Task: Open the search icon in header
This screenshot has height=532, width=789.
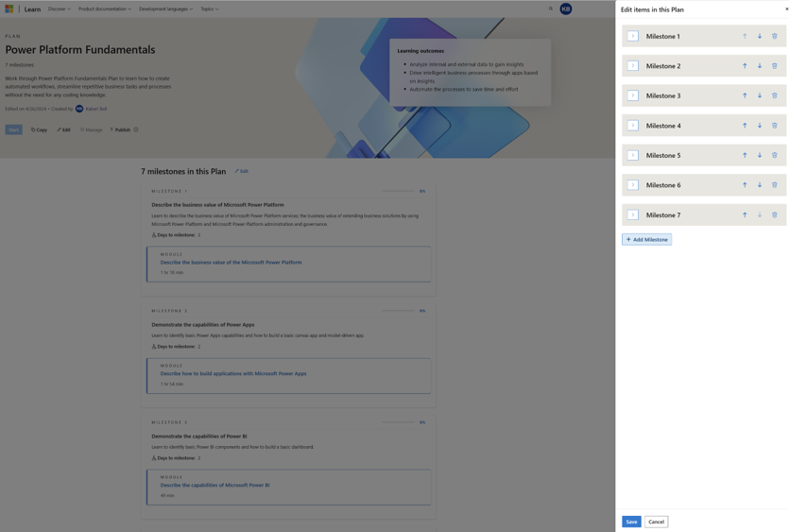Action: coord(551,9)
